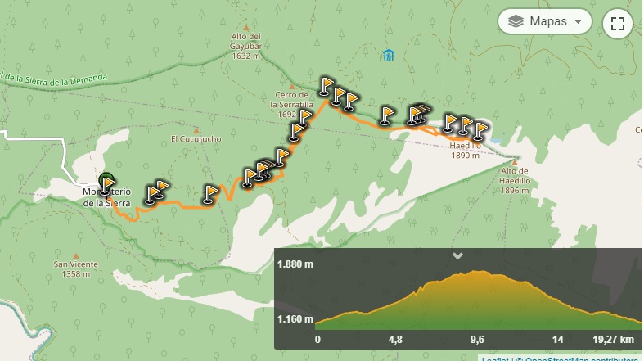Click the mountain hut icon on map

tap(388, 55)
